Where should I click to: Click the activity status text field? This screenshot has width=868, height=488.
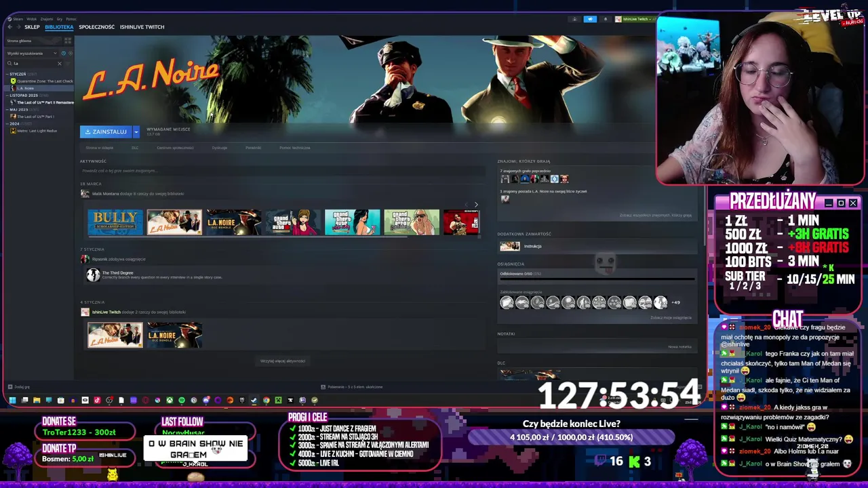(x=281, y=171)
